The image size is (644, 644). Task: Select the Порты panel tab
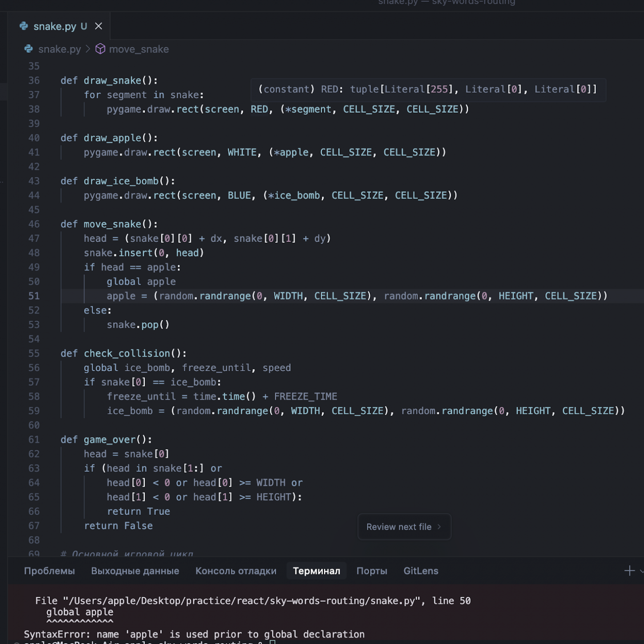pos(372,571)
